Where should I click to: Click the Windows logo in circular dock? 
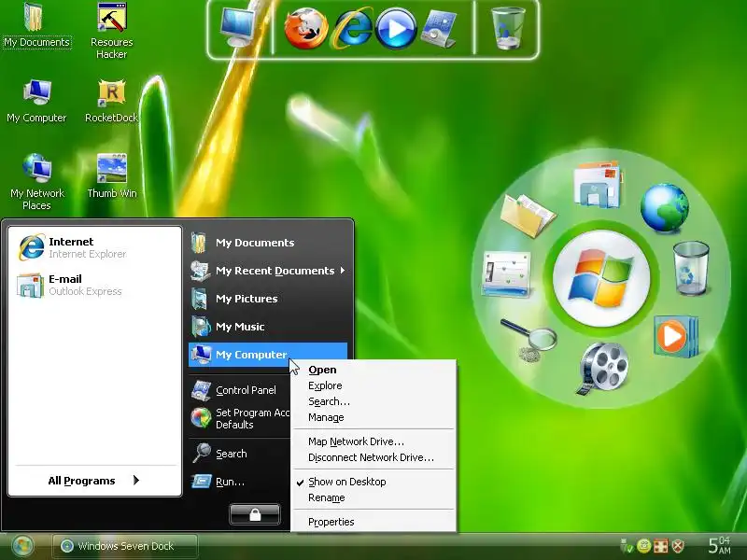601,278
